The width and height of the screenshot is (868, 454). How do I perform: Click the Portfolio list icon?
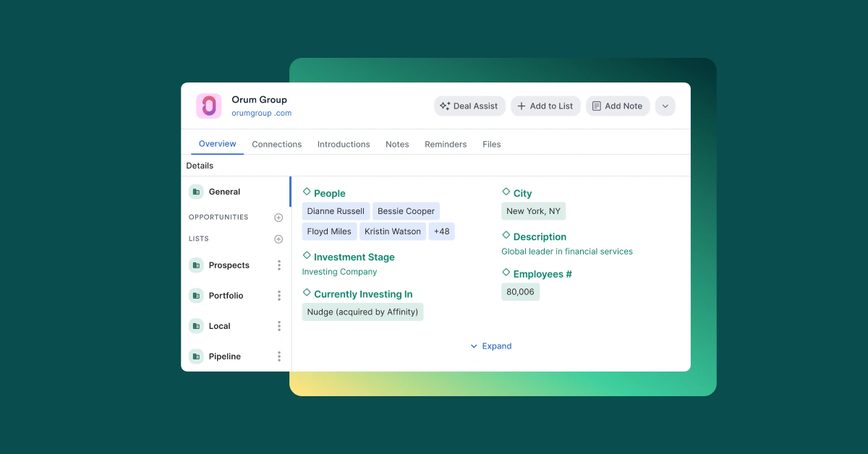(196, 296)
